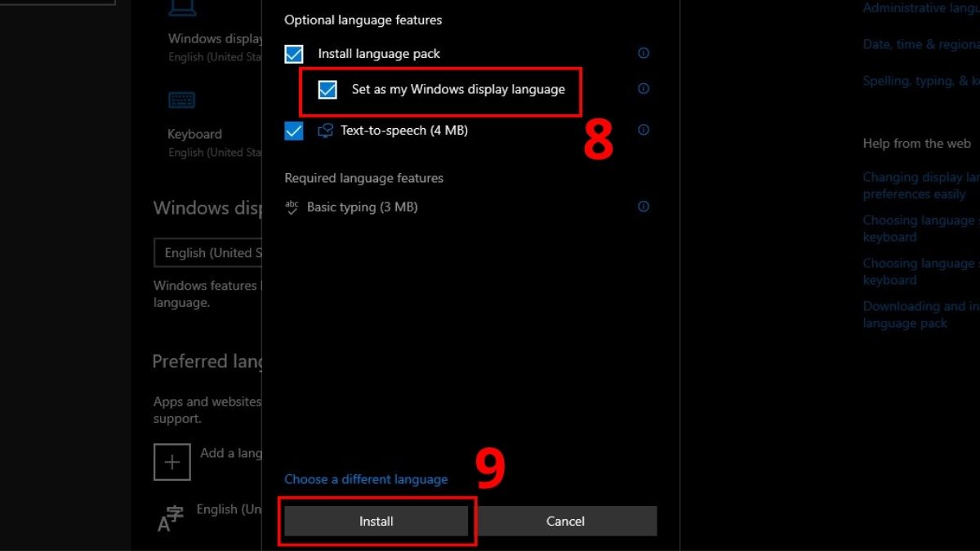Viewport: 980px width, 551px height.
Task: Open the Windows display language dropdown
Action: point(208,252)
